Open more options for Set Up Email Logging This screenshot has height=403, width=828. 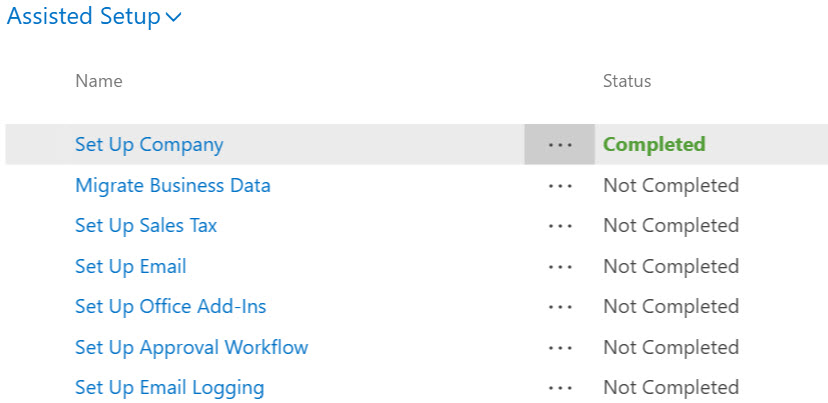[x=560, y=388]
